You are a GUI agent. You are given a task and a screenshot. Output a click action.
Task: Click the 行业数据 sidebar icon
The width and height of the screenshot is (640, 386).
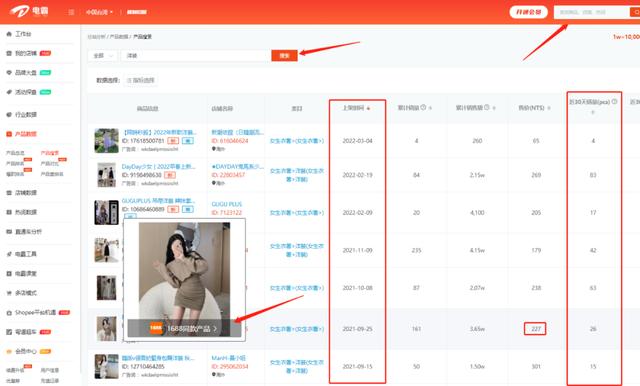tap(9, 115)
